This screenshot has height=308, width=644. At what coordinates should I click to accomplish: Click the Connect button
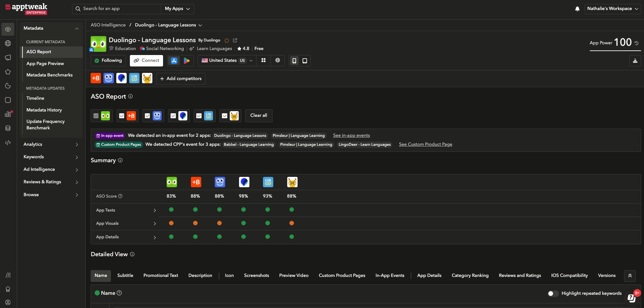click(x=147, y=61)
